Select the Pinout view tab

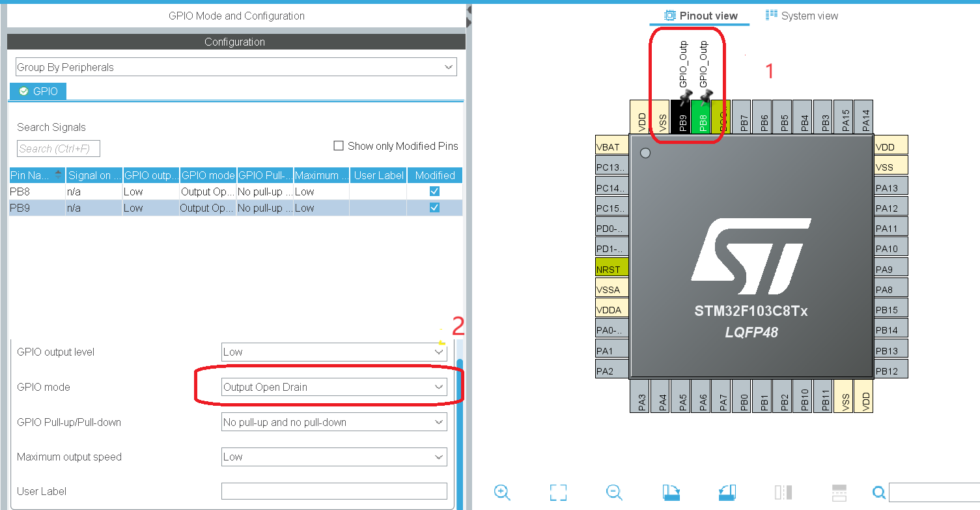point(699,15)
